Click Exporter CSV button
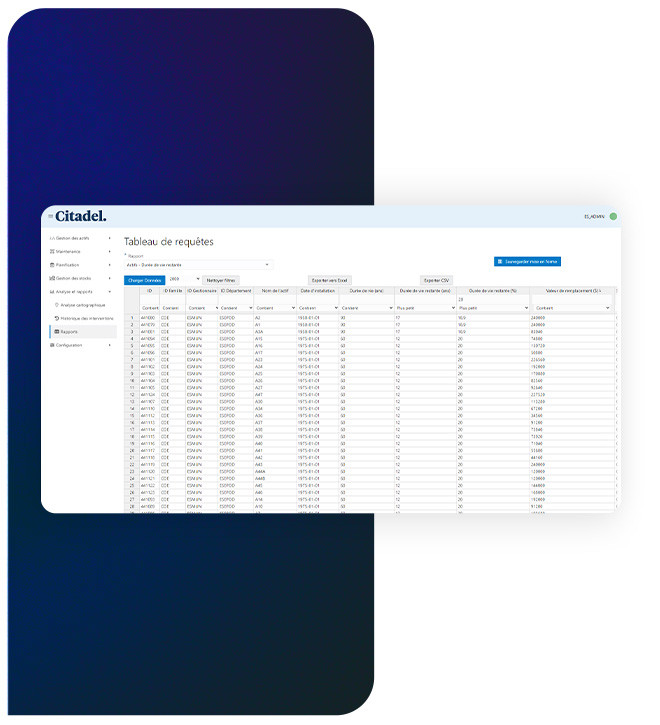Image resolution: width=660 pixels, height=725 pixels. pyautogui.click(x=437, y=280)
